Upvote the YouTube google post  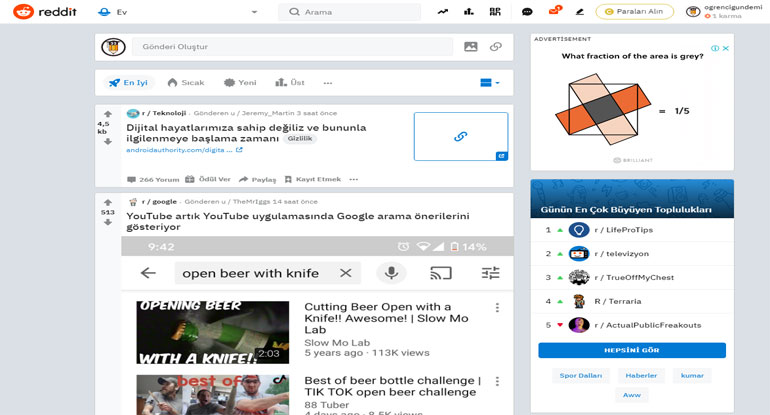click(108, 202)
